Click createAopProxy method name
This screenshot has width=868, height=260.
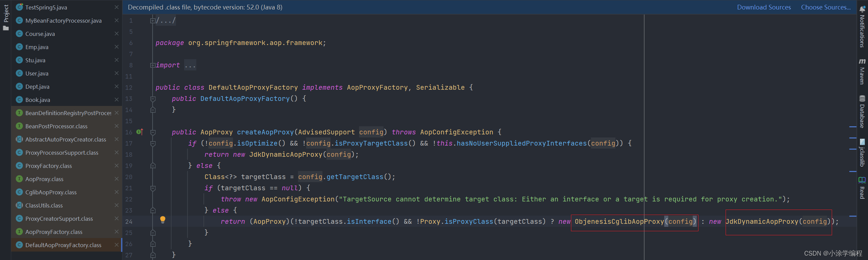coord(265,132)
